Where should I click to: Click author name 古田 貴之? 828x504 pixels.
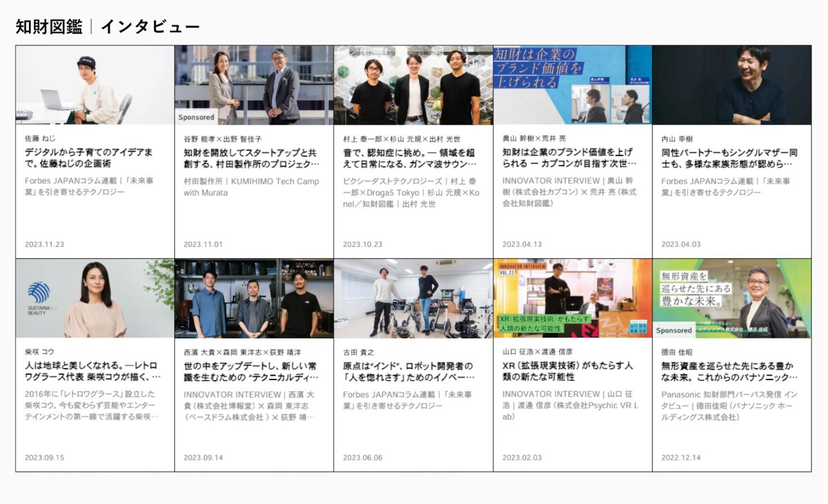359,352
